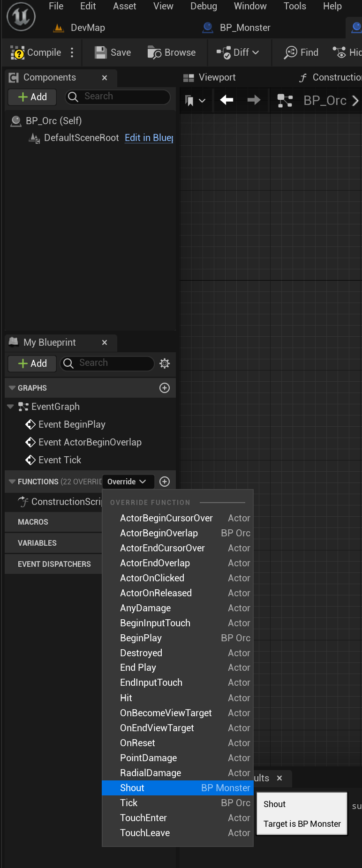Click Add in My Blueprint panel
362x868 pixels.
[32, 364]
